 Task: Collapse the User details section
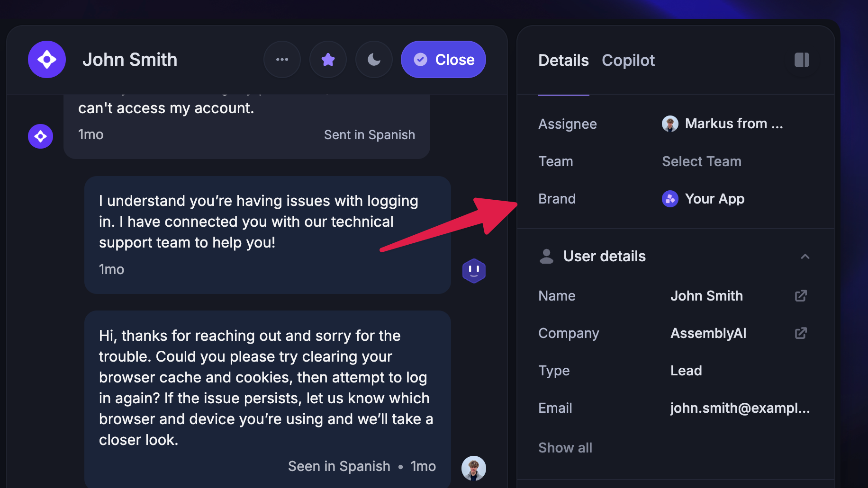(805, 257)
